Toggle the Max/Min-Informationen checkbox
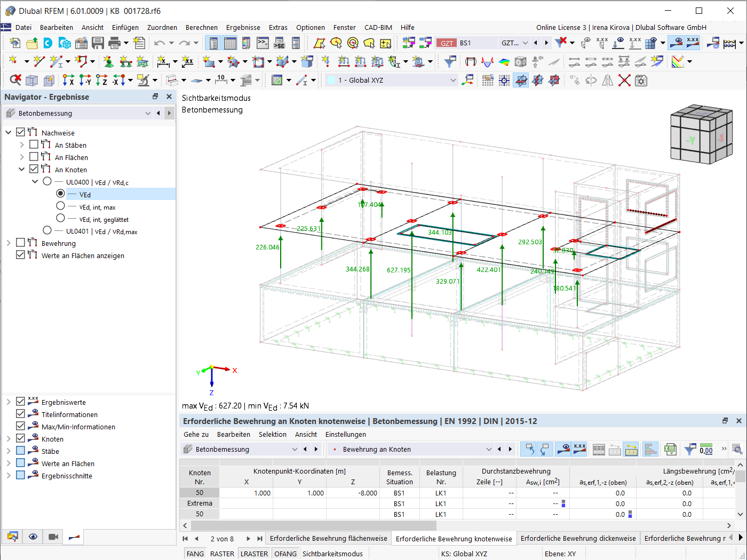The width and height of the screenshot is (747, 560). [21, 426]
